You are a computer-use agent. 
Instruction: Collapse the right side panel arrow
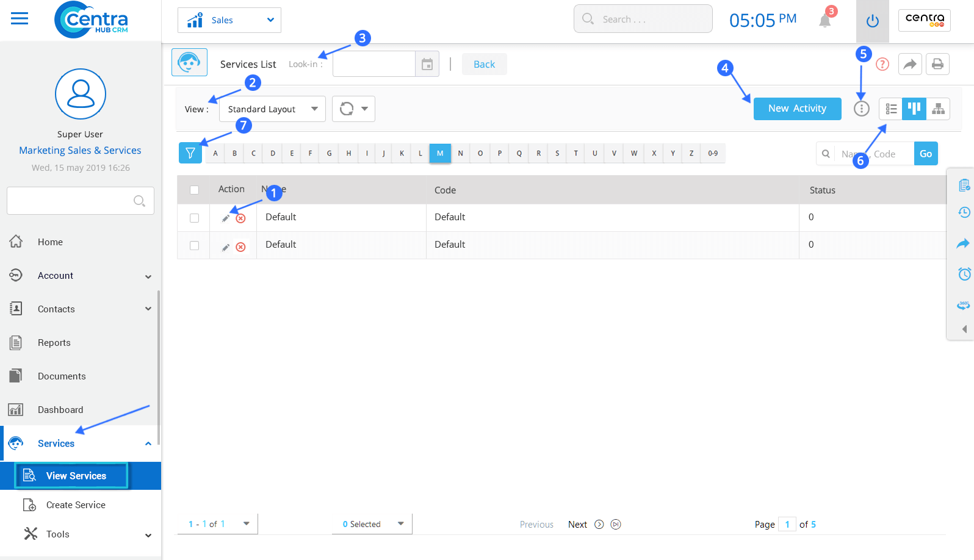coord(965,329)
